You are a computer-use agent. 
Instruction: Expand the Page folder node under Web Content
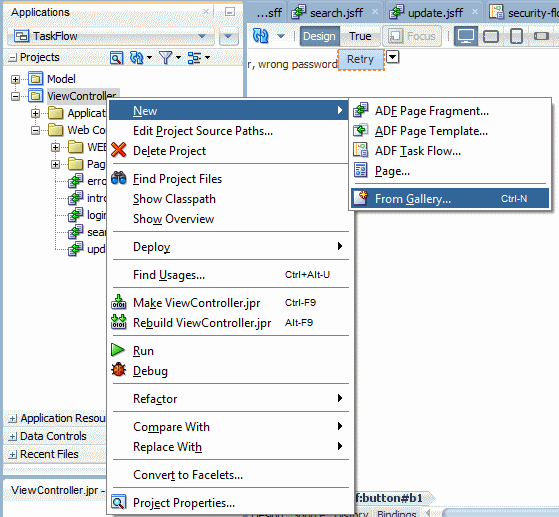55,164
